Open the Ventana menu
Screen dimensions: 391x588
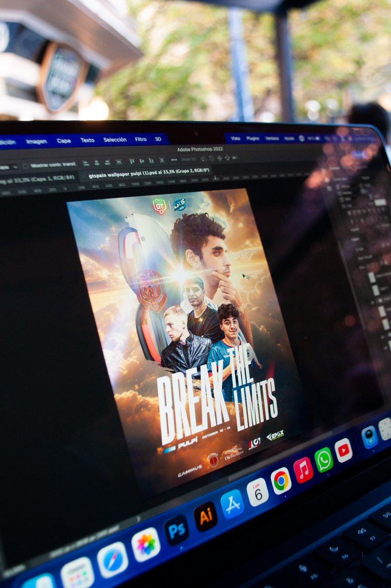(272, 138)
